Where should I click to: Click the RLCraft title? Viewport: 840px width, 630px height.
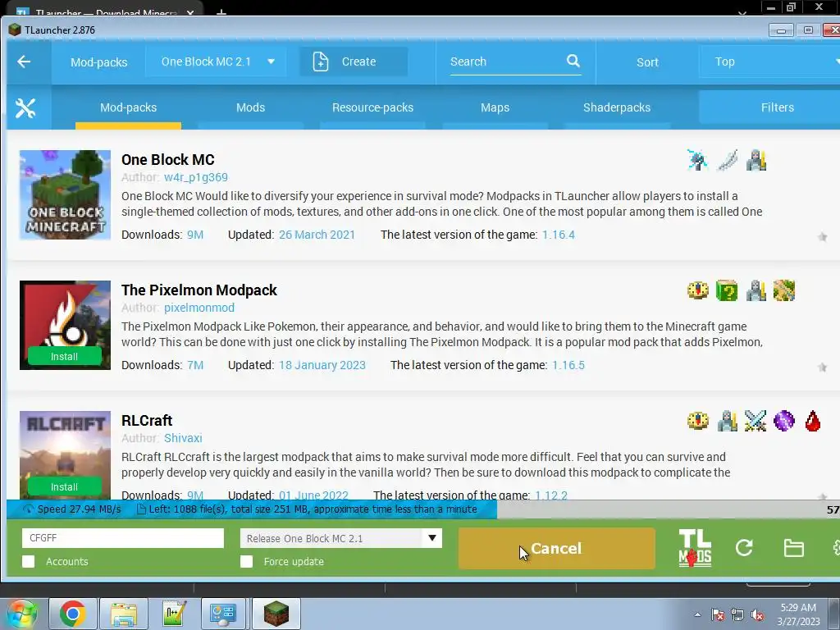point(147,421)
